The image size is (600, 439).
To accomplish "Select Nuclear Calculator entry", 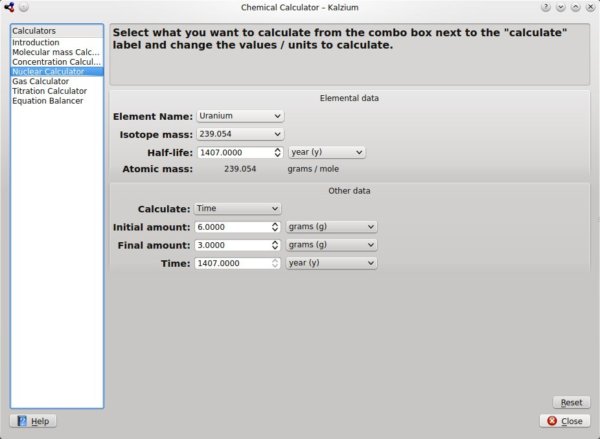I will pyautogui.click(x=57, y=72).
